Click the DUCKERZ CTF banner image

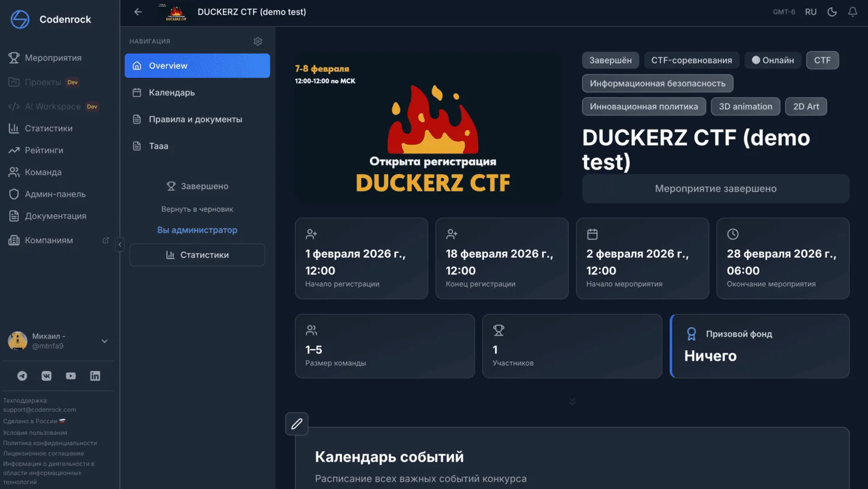click(428, 128)
